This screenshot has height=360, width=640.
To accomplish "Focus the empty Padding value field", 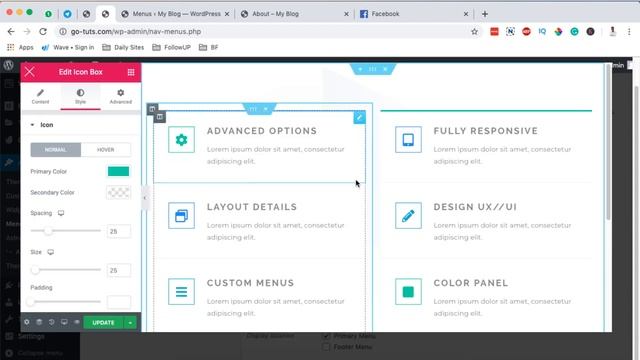I will tap(119, 302).
